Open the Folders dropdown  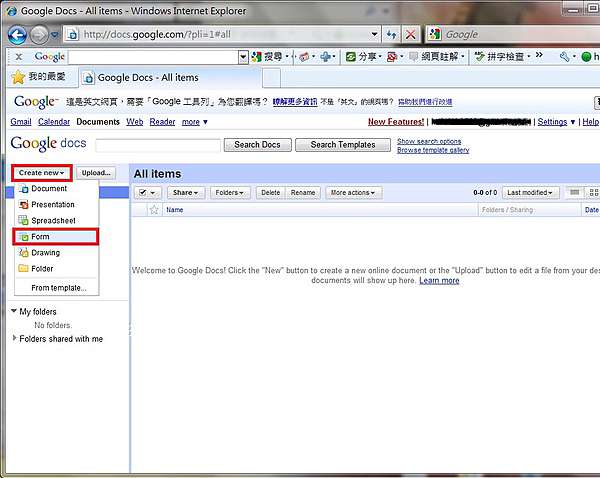230,193
